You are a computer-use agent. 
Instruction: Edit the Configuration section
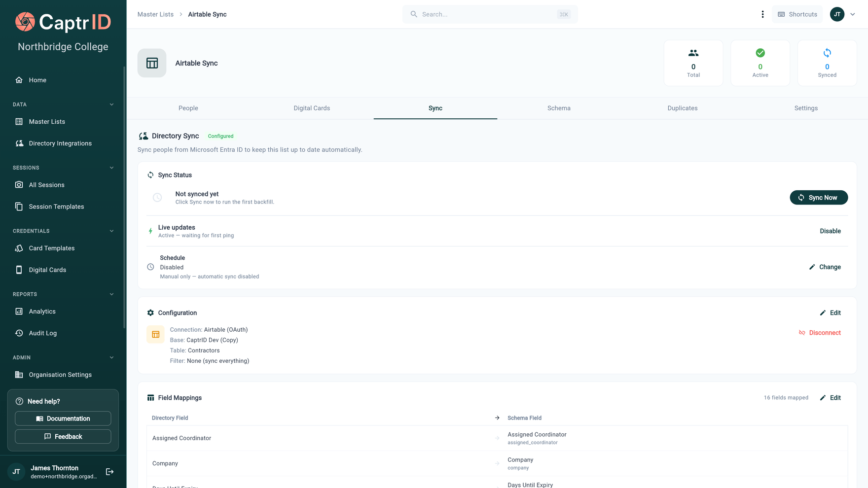[831, 313]
